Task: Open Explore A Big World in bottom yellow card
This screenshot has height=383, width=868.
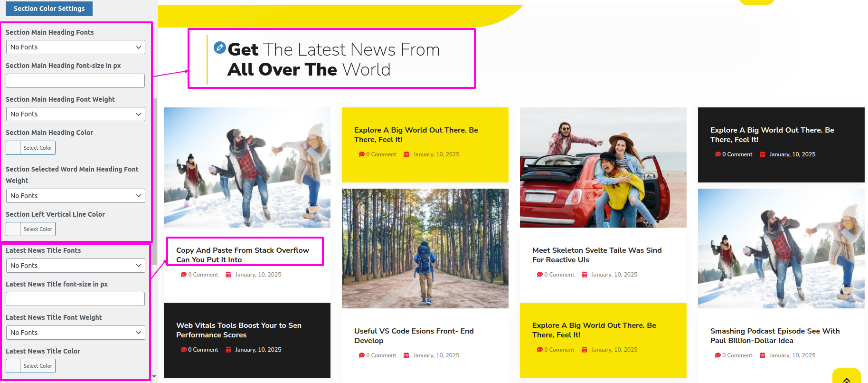Action: [x=594, y=330]
